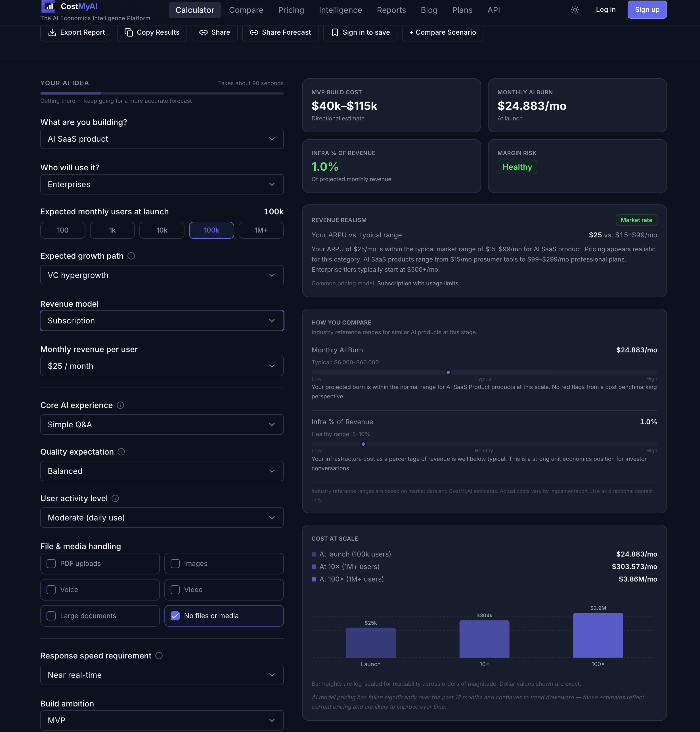Expand the Response speed Near real-time dropdown
Viewport: 700px width, 732px height.
(x=162, y=675)
